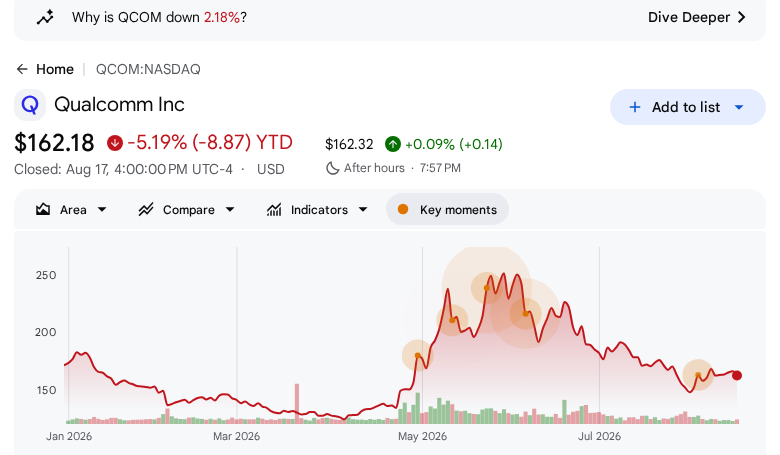Click the USD currency label

point(271,170)
